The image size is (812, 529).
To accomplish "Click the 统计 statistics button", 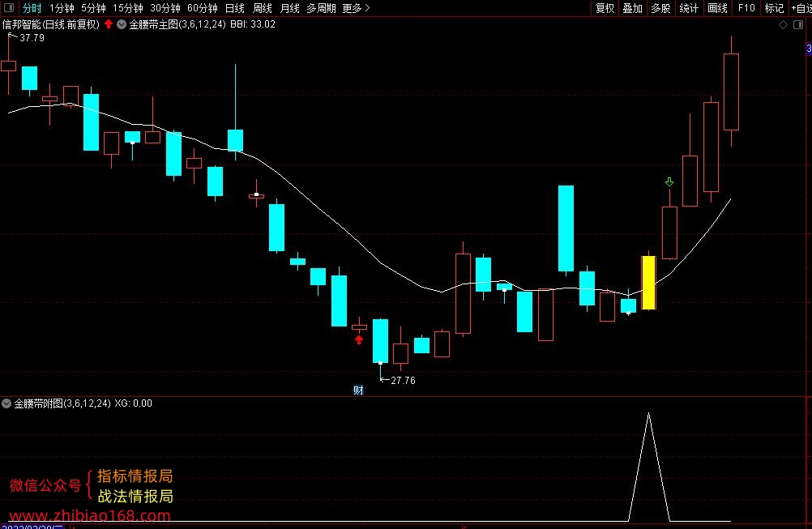I will (689, 8).
